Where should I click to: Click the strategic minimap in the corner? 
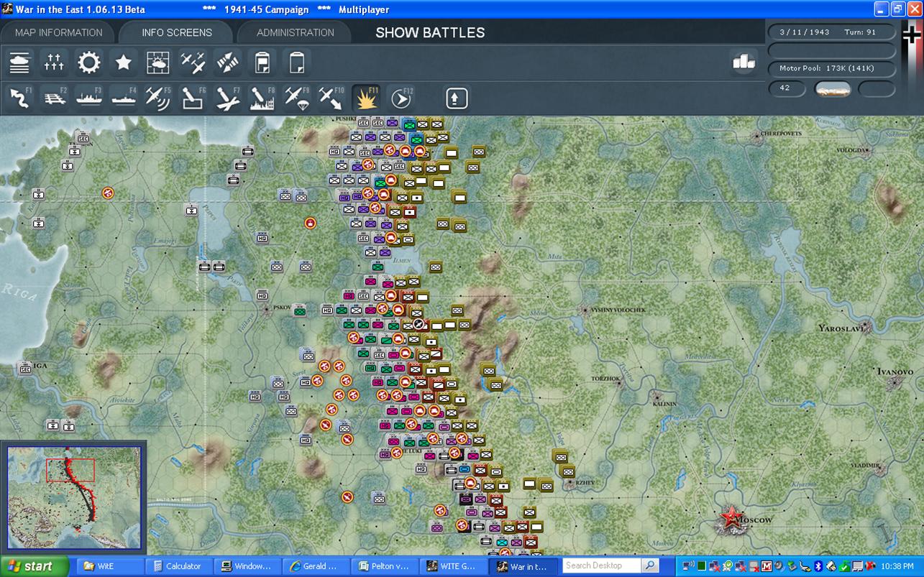tap(75, 498)
